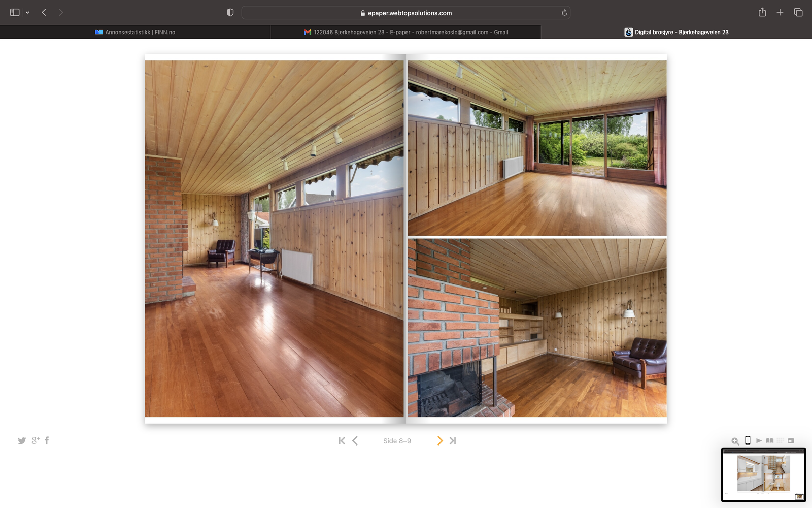812x508 pixels.
Task: Jump to the first brochure page
Action: pos(342,441)
